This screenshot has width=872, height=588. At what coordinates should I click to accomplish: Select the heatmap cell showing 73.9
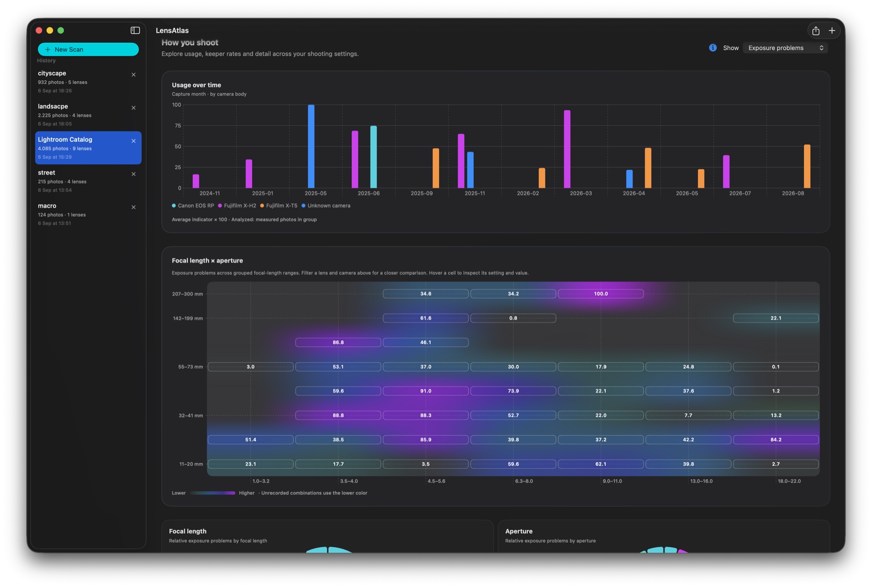coord(513,391)
